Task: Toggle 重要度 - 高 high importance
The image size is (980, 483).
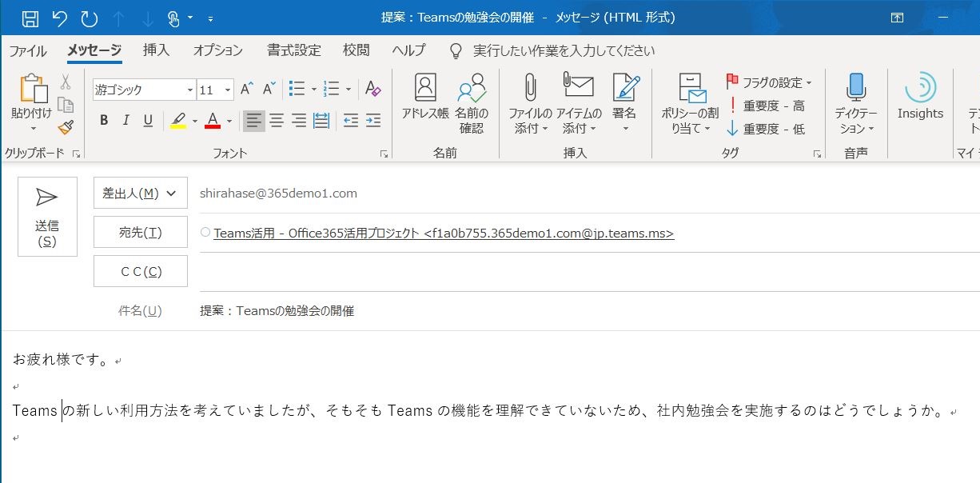Action: pyautogui.click(x=765, y=106)
